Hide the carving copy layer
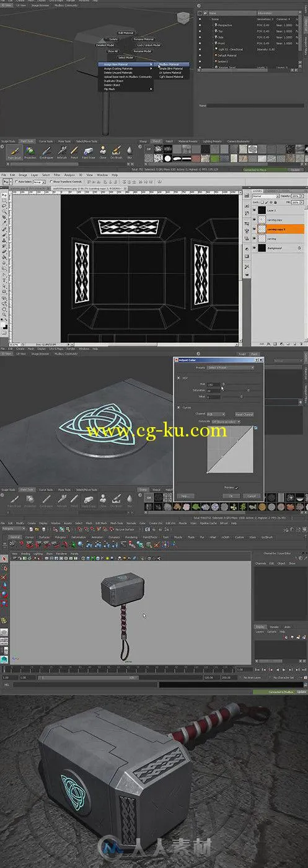 (254, 219)
